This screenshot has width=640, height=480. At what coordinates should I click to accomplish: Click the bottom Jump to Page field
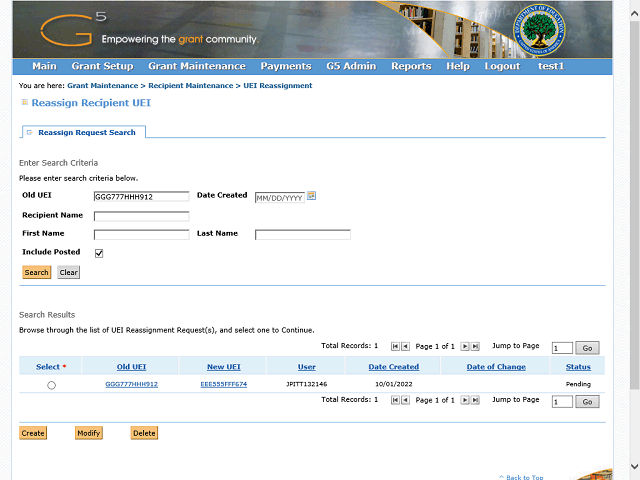[562, 402]
